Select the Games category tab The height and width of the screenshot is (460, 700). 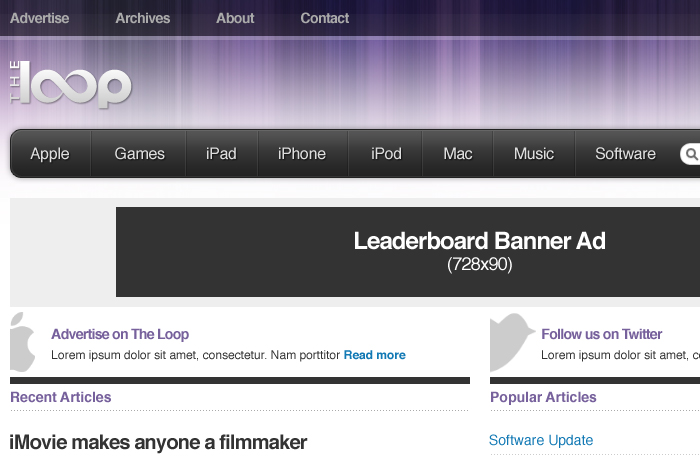[139, 154]
